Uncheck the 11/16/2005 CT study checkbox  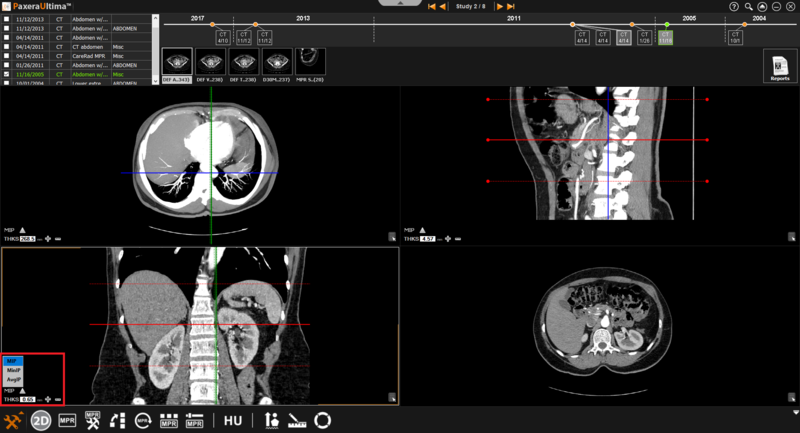coord(8,74)
